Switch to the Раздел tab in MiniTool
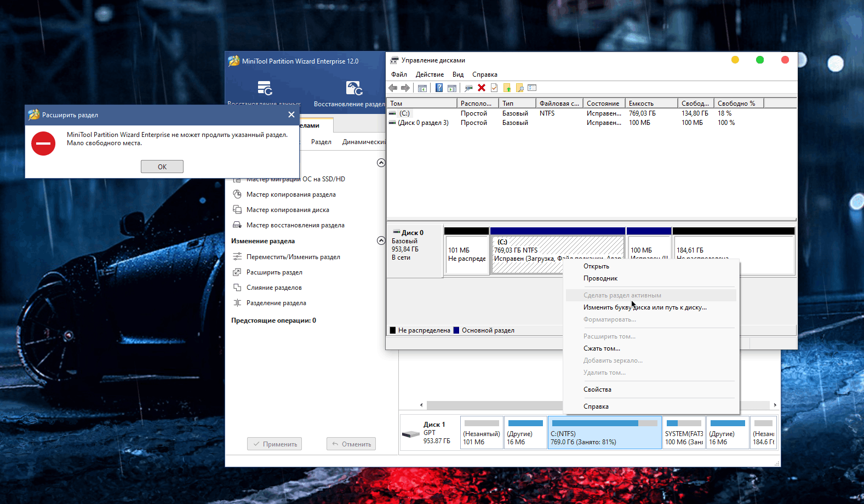 coord(321,142)
